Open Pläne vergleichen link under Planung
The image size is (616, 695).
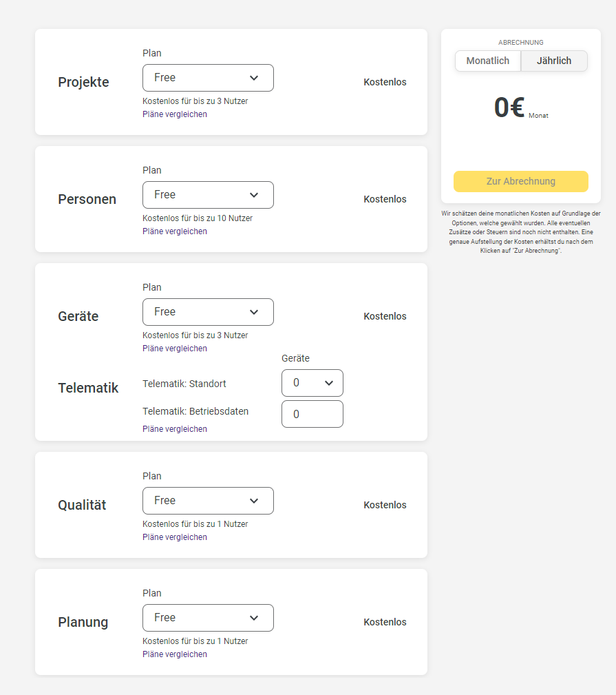pyautogui.click(x=175, y=654)
